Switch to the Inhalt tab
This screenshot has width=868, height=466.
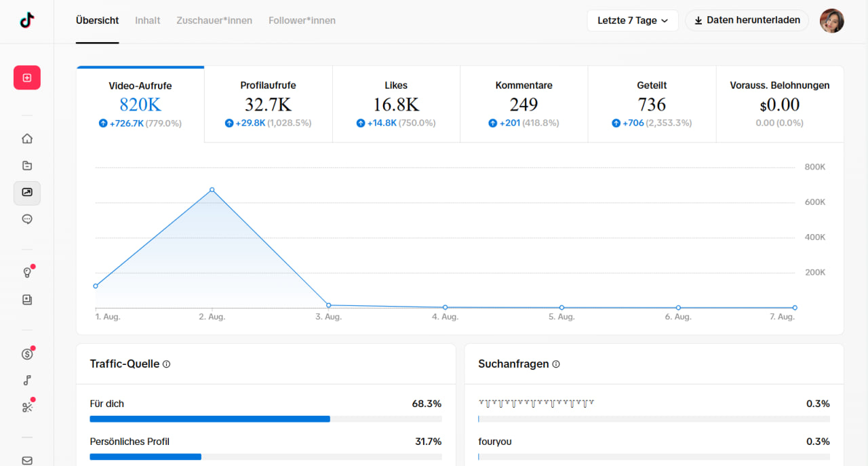point(148,20)
